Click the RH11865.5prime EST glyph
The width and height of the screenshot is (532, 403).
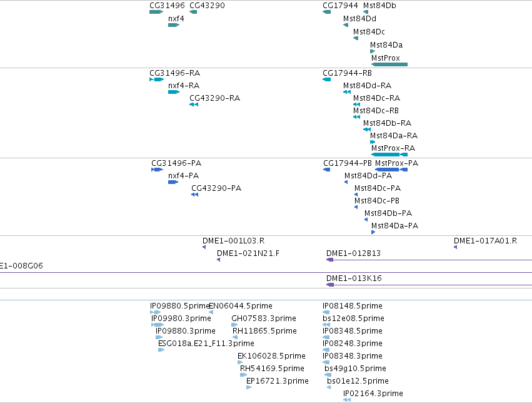[235, 337]
